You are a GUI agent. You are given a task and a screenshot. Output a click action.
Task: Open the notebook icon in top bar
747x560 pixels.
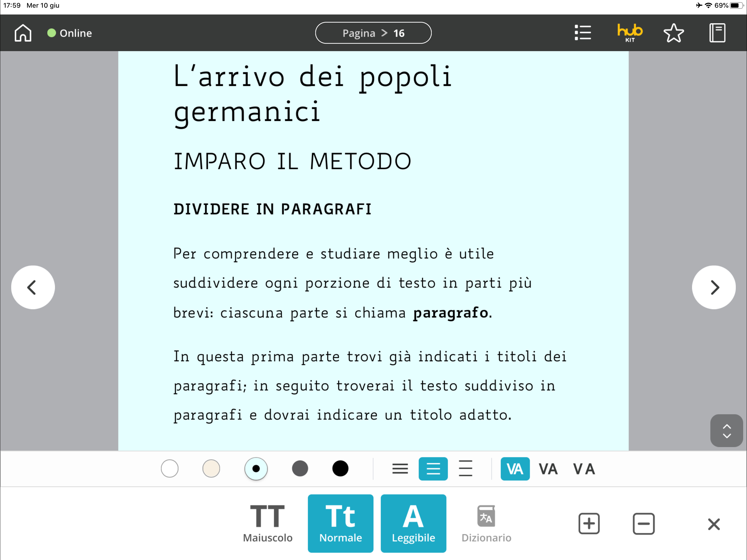[717, 33]
